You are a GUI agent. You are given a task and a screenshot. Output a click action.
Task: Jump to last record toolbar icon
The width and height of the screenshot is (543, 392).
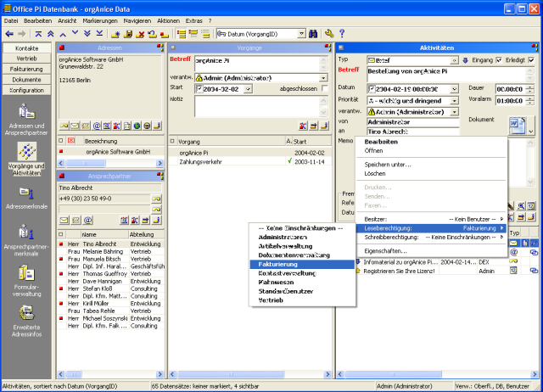click(x=99, y=34)
